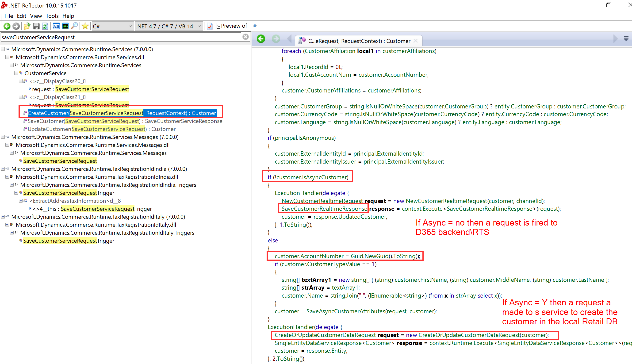Screen dimensions: 632x364
Task: Go forward using the code pane's faded arrow
Action: 276,39
